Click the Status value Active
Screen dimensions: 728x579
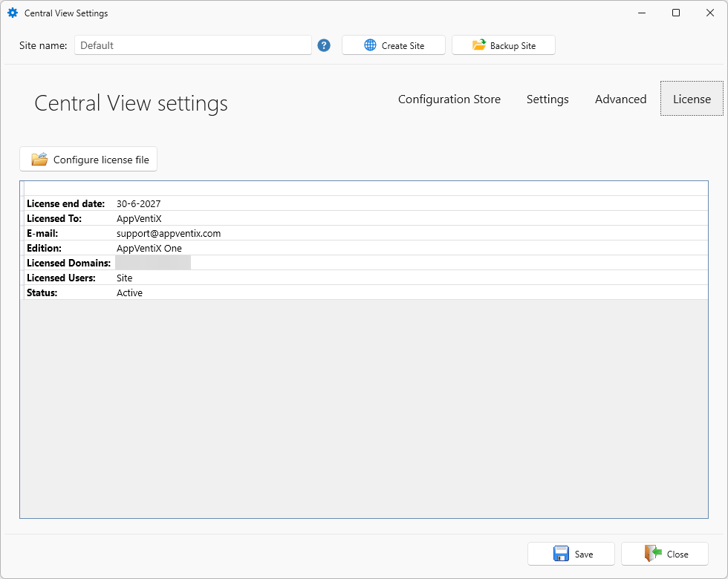point(129,292)
